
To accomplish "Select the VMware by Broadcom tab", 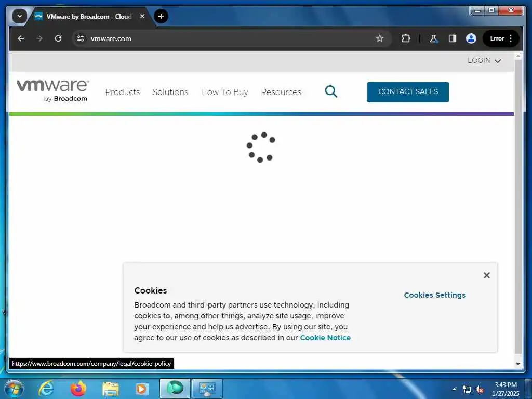I will pos(89,16).
